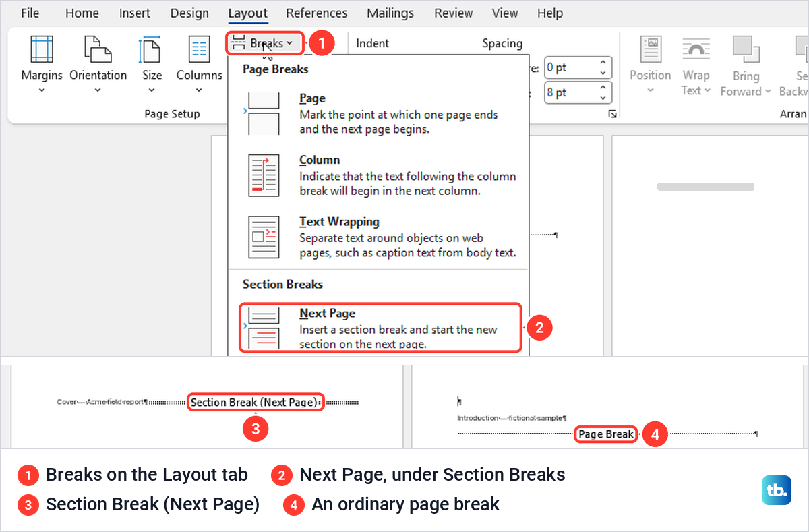Choose the Text Wrapping break option

pos(378,237)
